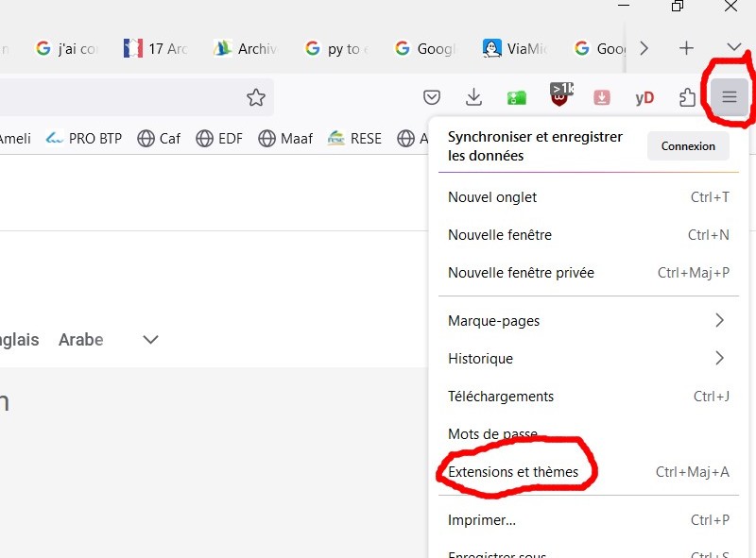
Task: Click the yD extension icon
Action: tap(644, 97)
